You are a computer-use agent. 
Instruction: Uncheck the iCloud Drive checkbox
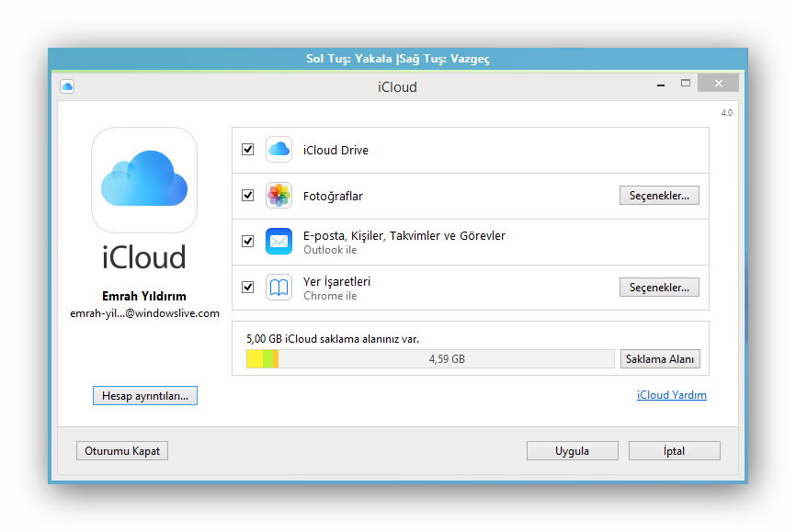[x=248, y=149]
